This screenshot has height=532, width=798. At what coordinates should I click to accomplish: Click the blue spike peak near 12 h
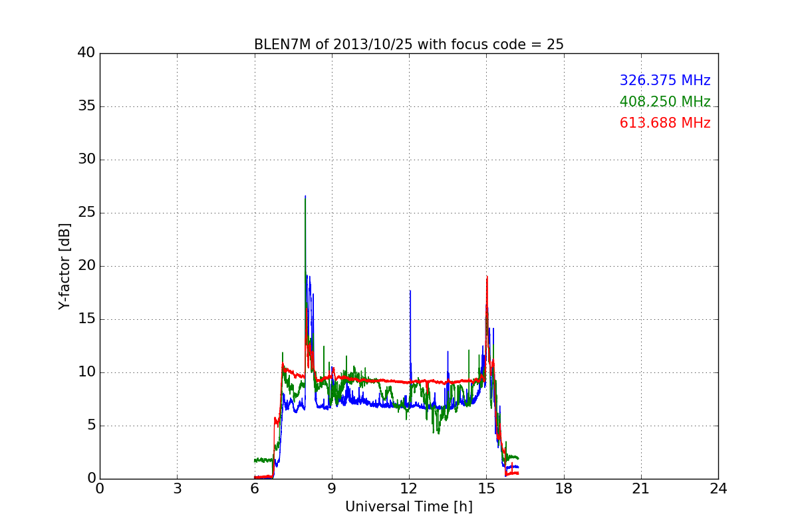tap(410, 291)
